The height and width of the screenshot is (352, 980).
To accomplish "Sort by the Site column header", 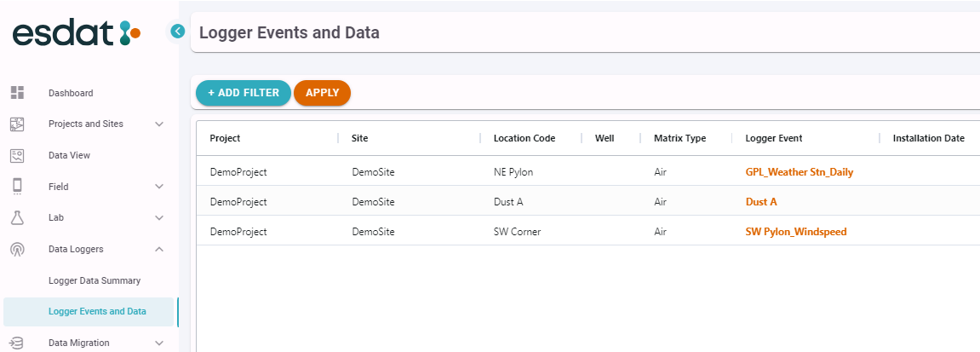I will pyautogui.click(x=360, y=138).
